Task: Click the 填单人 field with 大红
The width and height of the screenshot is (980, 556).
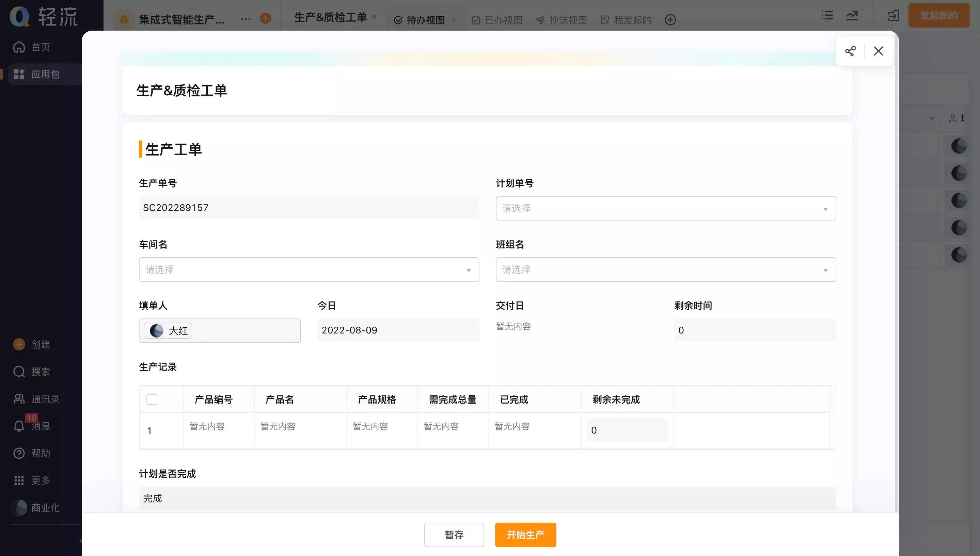Action: tap(220, 331)
